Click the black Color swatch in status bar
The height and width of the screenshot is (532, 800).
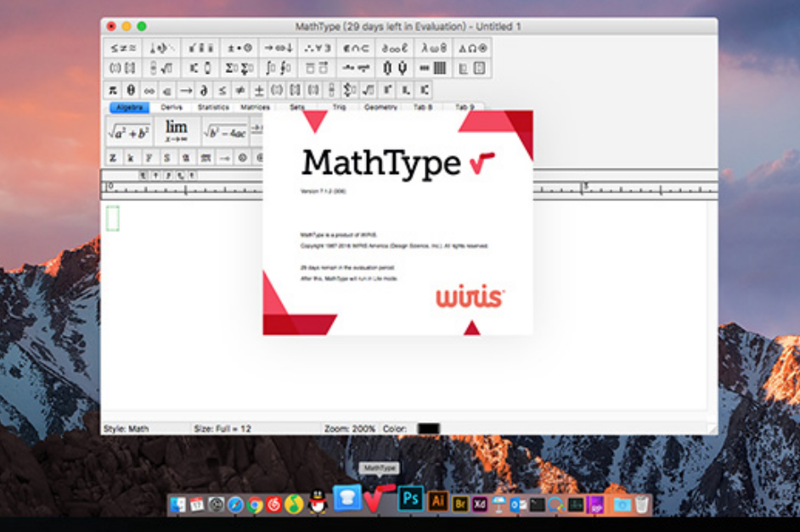point(429,428)
